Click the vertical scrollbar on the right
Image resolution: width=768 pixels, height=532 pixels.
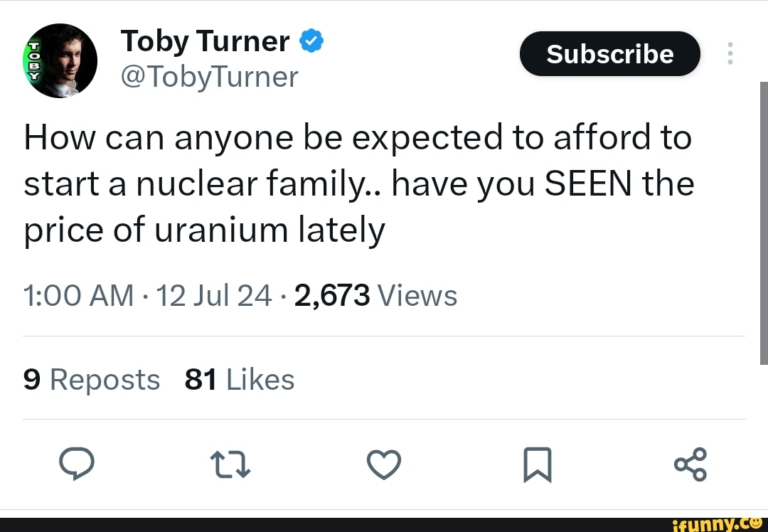[x=763, y=222]
